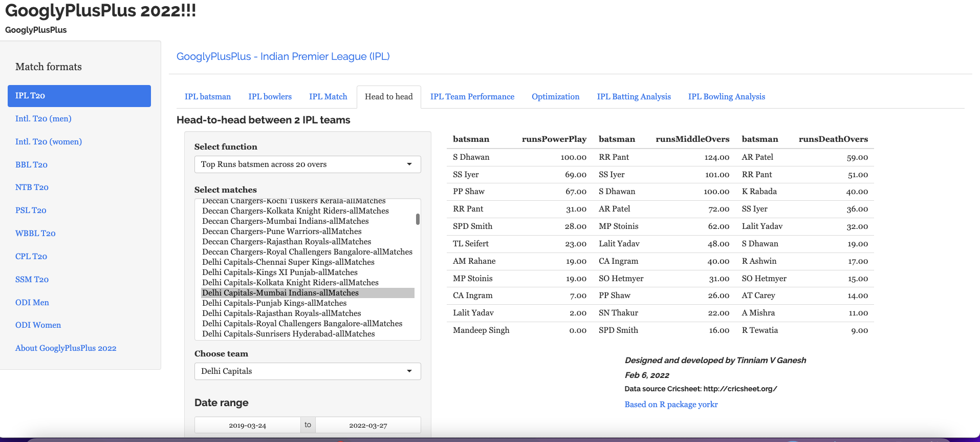Click the start date field 2019-03-24
Screen dimensions: 980x442
[x=247, y=426]
